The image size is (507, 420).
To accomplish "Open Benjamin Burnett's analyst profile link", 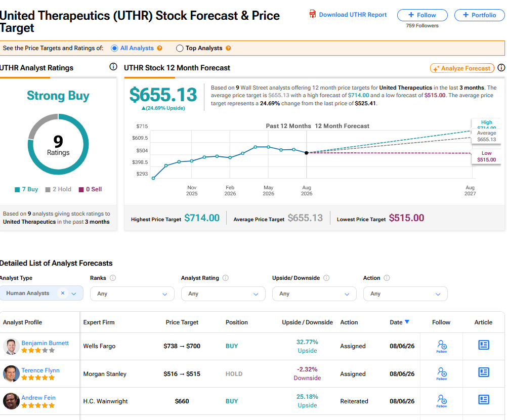I will tap(45, 343).
